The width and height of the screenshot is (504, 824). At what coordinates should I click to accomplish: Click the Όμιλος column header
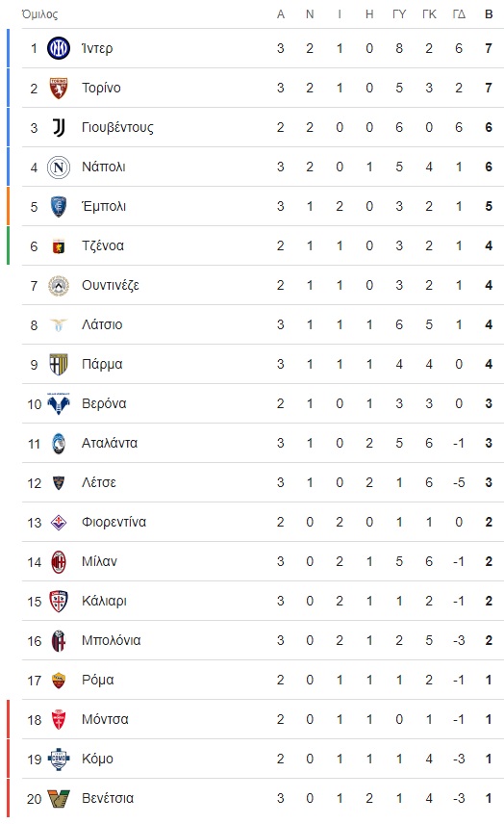39,14
